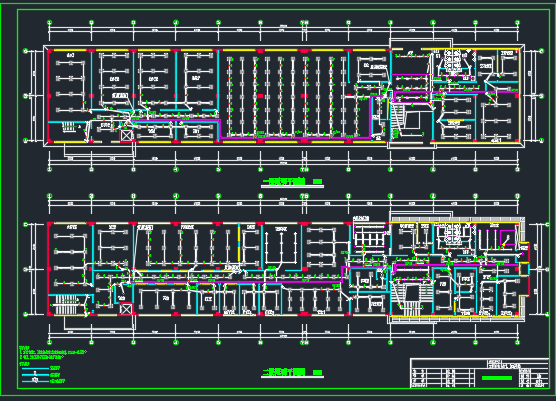The image size is (556, 401).
Task: Click the overall dimension line above upper plan
Action: click(284, 27)
